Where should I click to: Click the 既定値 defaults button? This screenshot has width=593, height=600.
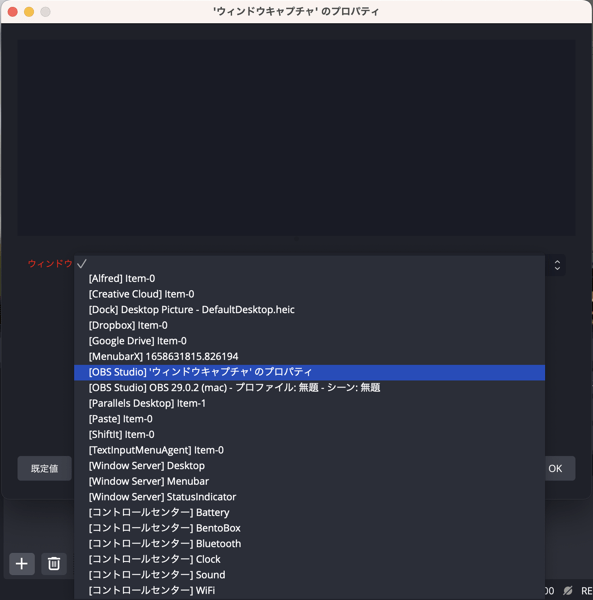tap(44, 468)
